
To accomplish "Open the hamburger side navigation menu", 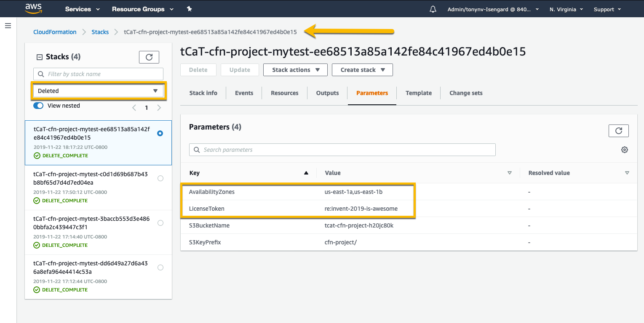I will [8, 26].
